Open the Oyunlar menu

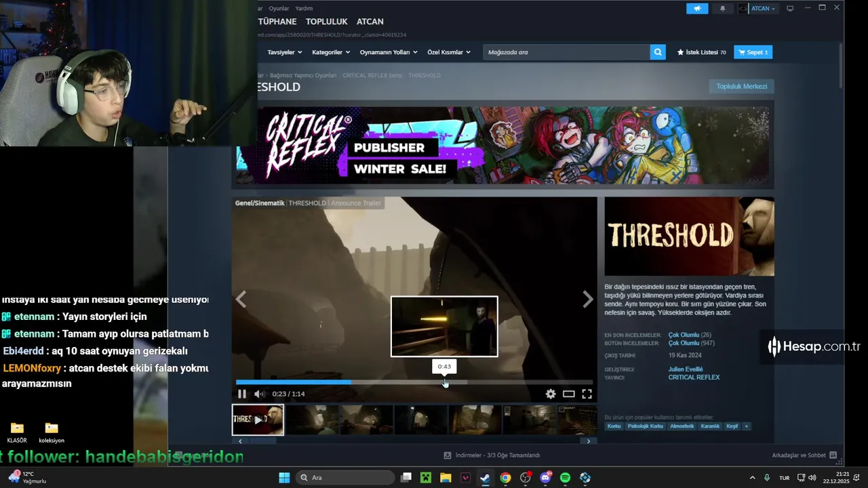(279, 8)
